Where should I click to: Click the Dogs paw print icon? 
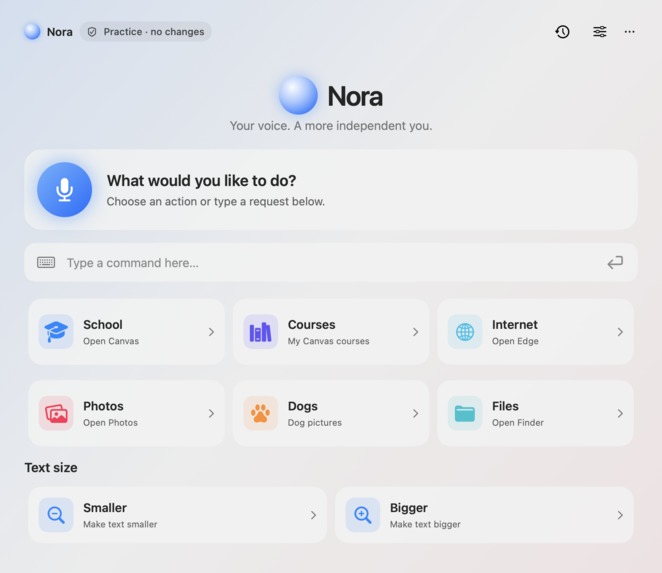tap(260, 413)
